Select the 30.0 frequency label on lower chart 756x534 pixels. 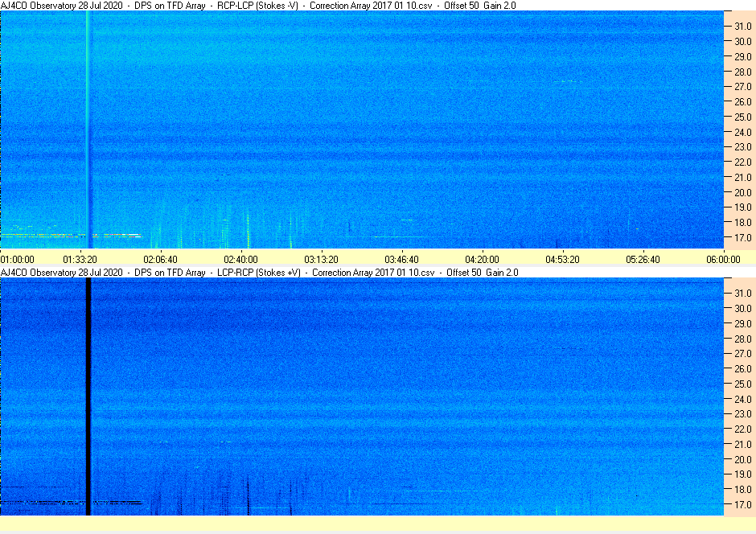tap(743, 309)
